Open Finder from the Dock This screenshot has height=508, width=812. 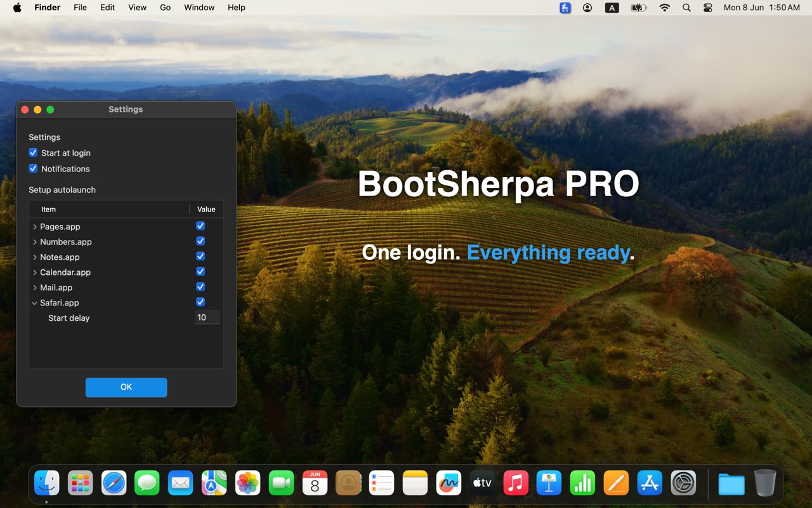pos(47,483)
